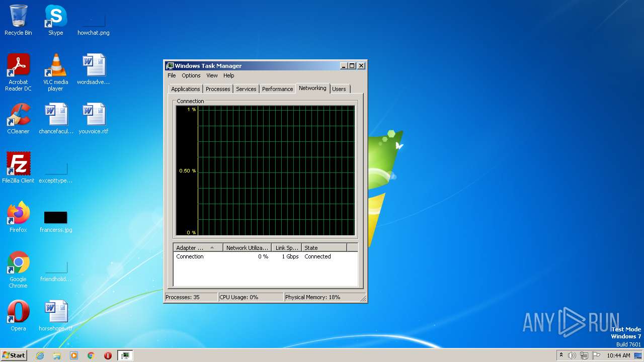This screenshot has width=644, height=362.
Task: Sort by the State column header
Action: (x=324, y=248)
